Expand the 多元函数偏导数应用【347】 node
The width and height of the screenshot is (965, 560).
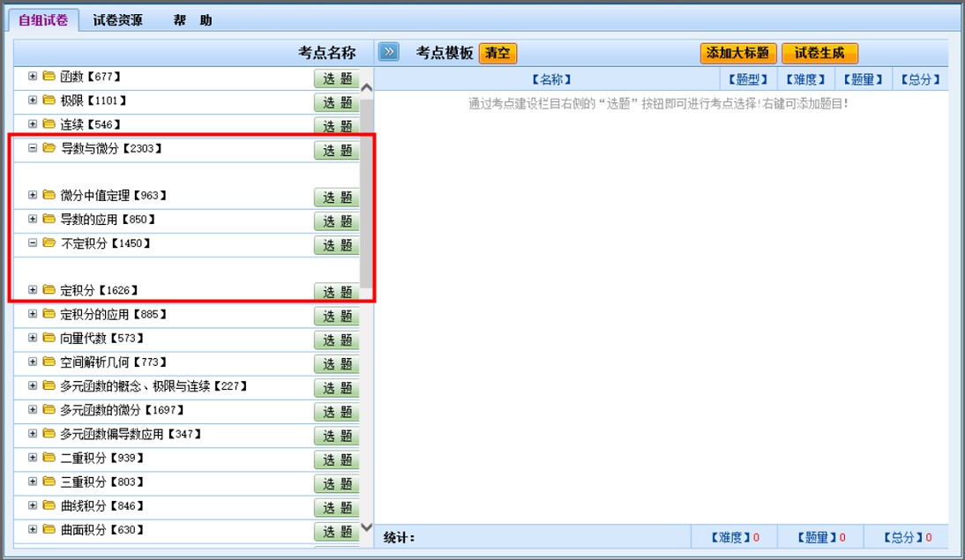click(x=33, y=434)
